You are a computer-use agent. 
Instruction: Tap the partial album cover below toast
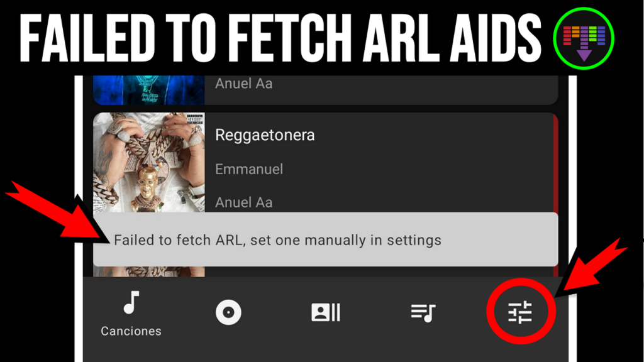click(148, 271)
